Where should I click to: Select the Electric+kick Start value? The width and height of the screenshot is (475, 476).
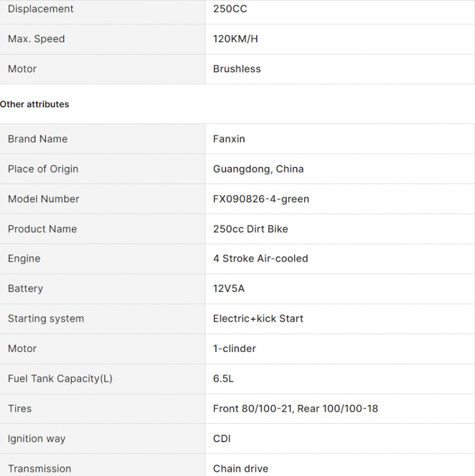258,319
